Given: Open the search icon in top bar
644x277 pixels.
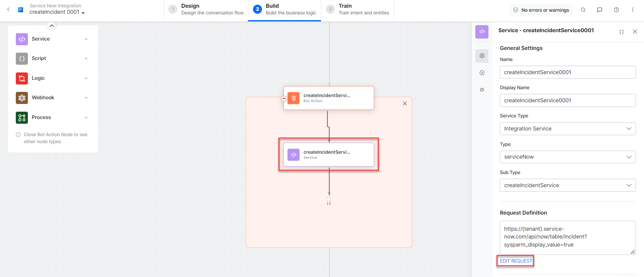Looking at the screenshot, I should coord(583,10).
